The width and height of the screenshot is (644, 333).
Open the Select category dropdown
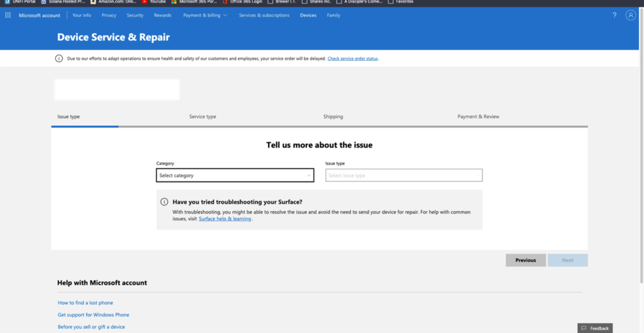235,175
